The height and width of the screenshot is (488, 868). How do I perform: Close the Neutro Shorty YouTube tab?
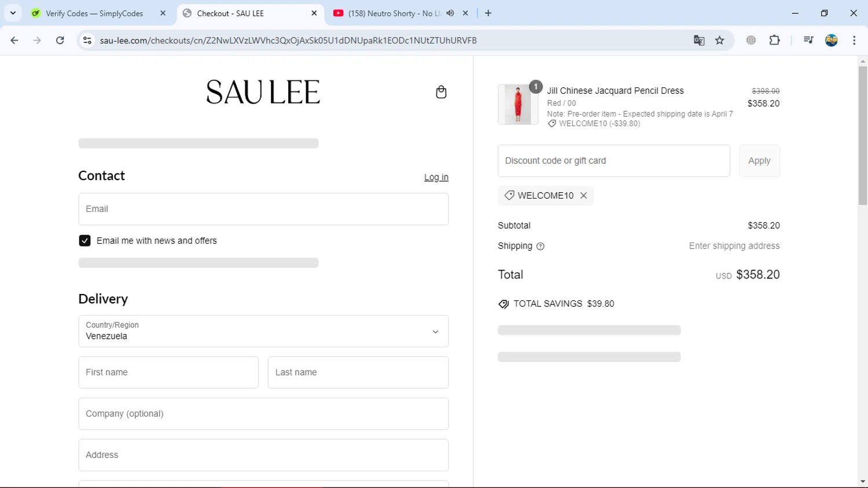465,13
